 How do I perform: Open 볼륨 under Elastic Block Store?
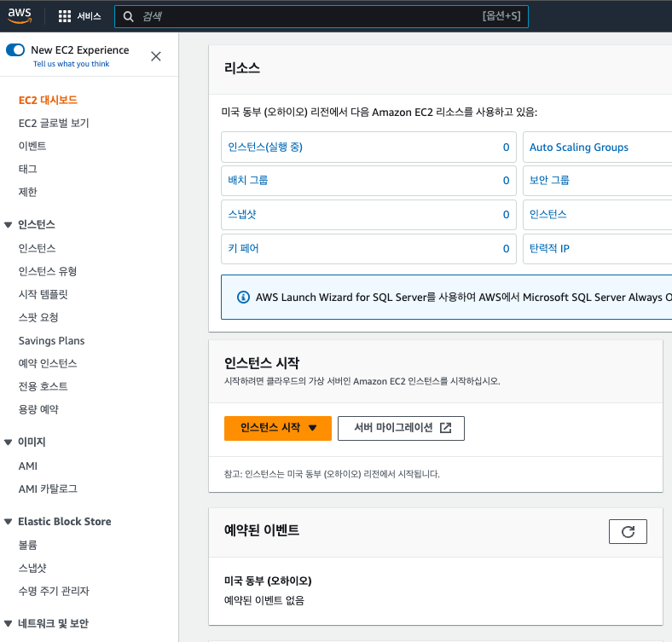(x=28, y=545)
